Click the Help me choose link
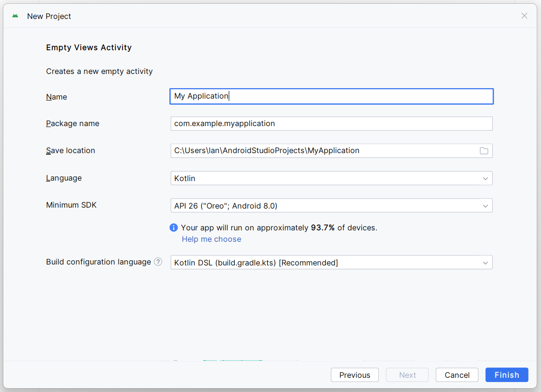 click(211, 239)
